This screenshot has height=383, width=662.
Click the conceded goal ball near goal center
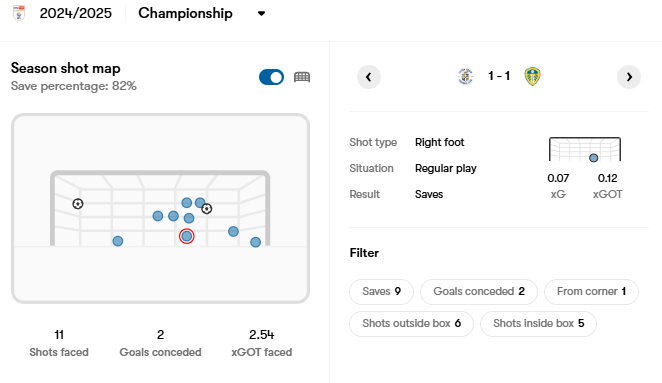pos(206,209)
